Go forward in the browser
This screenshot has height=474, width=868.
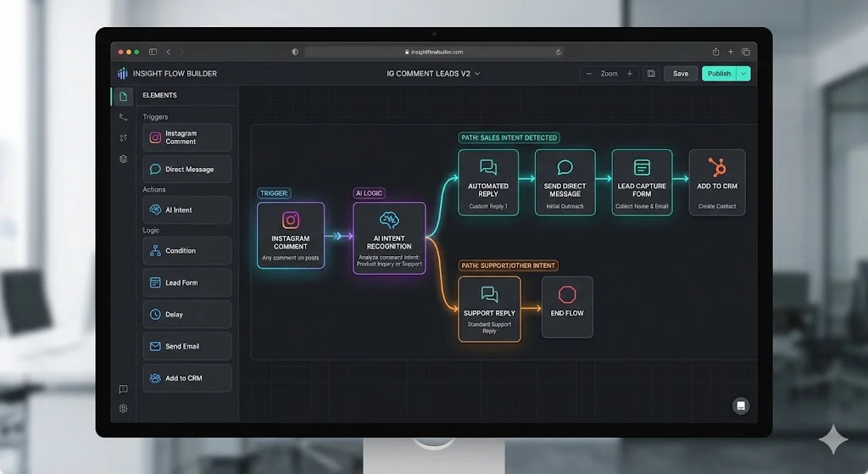[x=181, y=52]
